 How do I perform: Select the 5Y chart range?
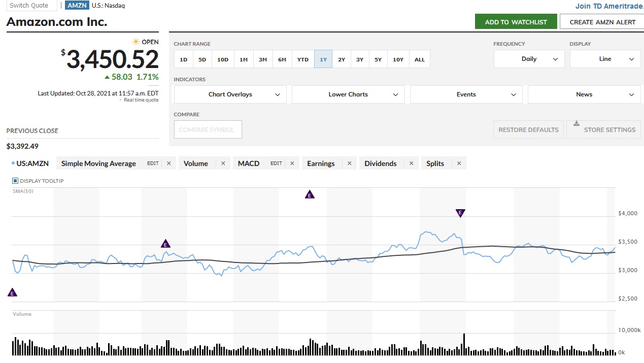(378, 59)
